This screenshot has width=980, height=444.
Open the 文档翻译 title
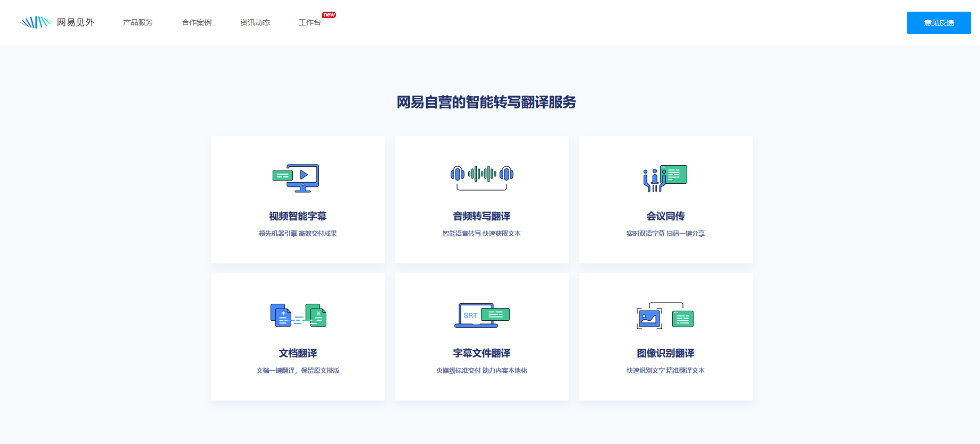pos(298,353)
